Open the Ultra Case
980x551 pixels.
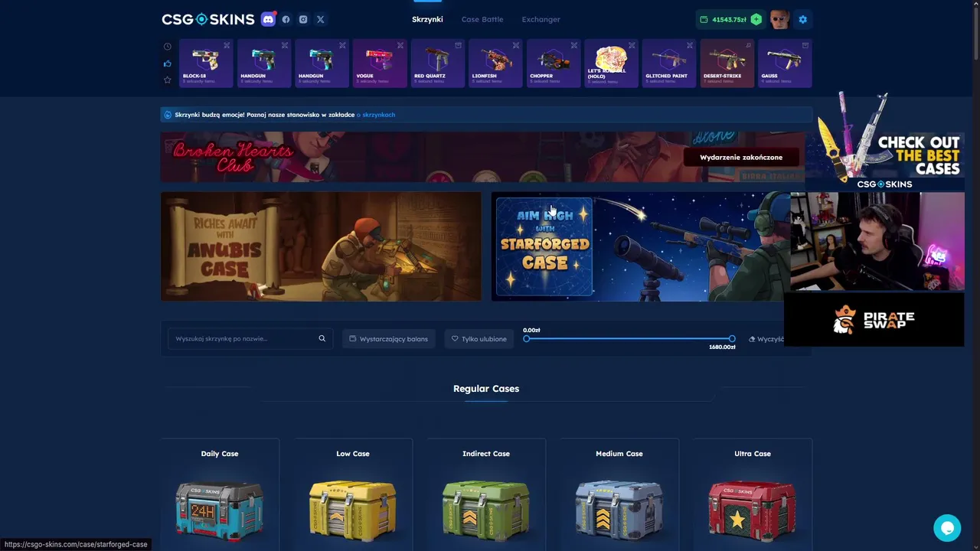753,494
